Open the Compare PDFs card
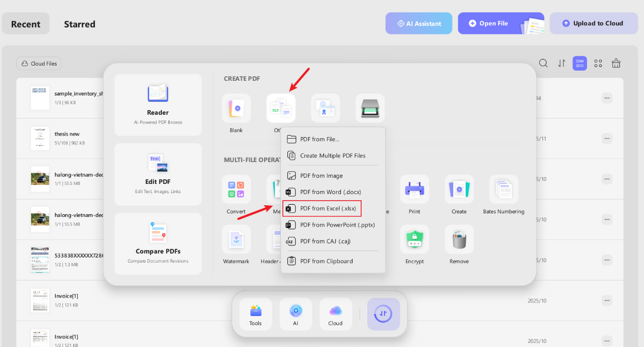This screenshot has height=347, width=644. [x=158, y=244]
